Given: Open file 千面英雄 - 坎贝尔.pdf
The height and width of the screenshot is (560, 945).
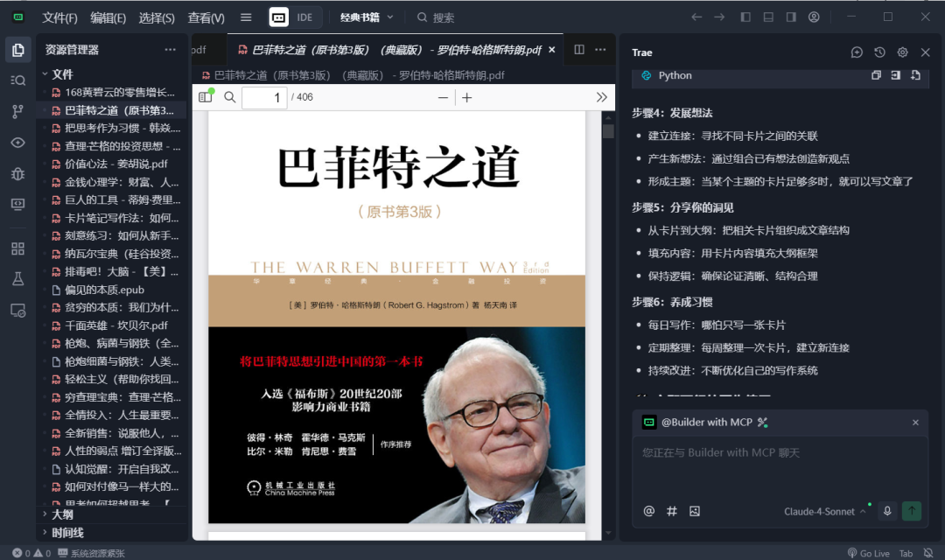Looking at the screenshot, I should (x=115, y=325).
